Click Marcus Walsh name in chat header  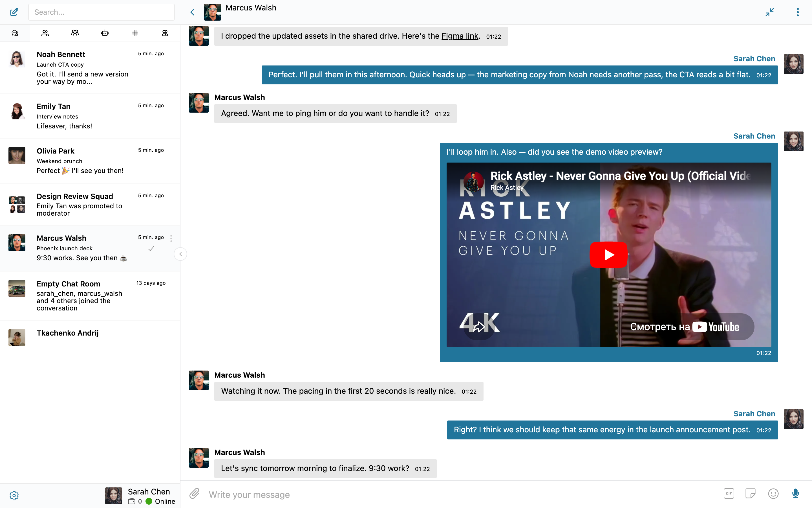point(251,8)
